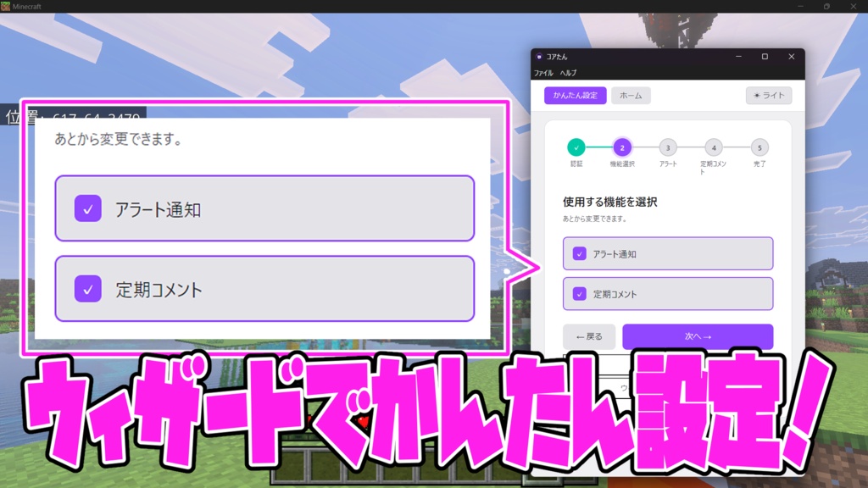Viewport: 868px width, 488px height.
Task: Click the Minecraft icon in the title bar
Action: tap(6, 6)
